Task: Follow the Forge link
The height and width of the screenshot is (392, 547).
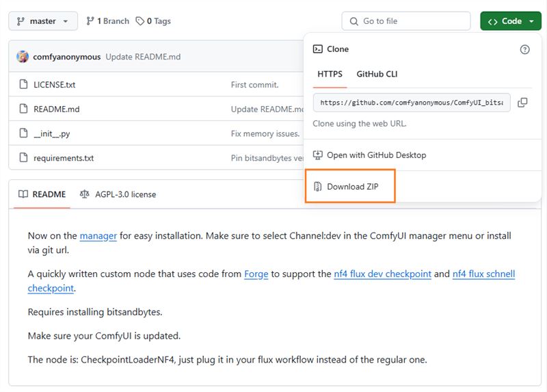Action: pos(256,274)
